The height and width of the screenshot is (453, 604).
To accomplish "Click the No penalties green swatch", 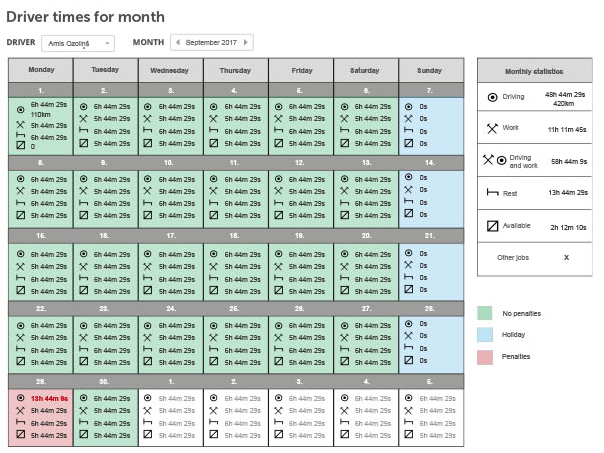I will click(485, 313).
